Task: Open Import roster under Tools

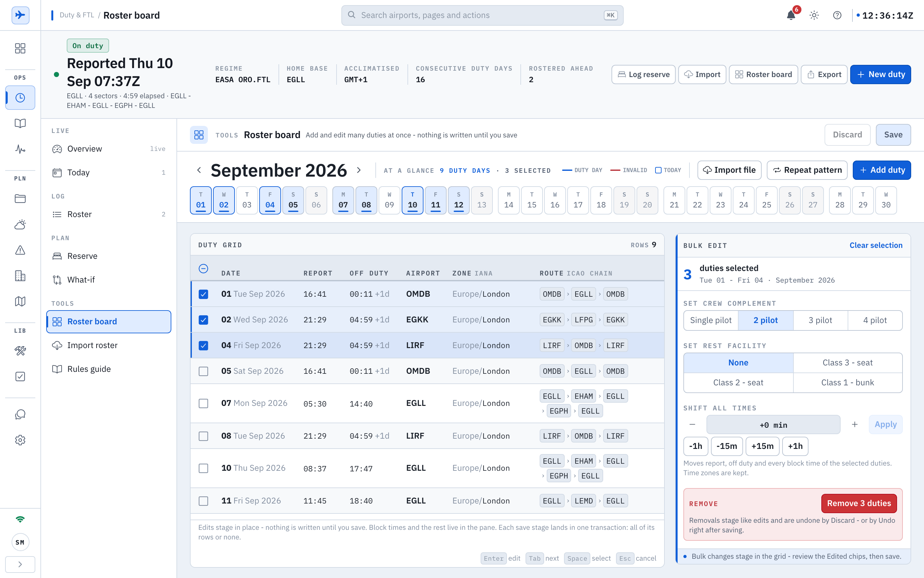Action: pyautogui.click(x=109, y=345)
